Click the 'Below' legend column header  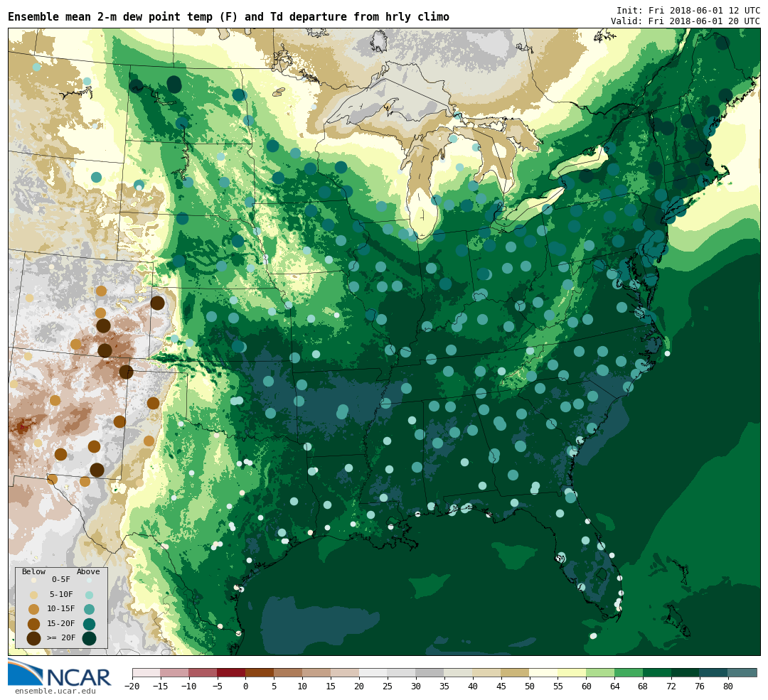click(x=33, y=571)
